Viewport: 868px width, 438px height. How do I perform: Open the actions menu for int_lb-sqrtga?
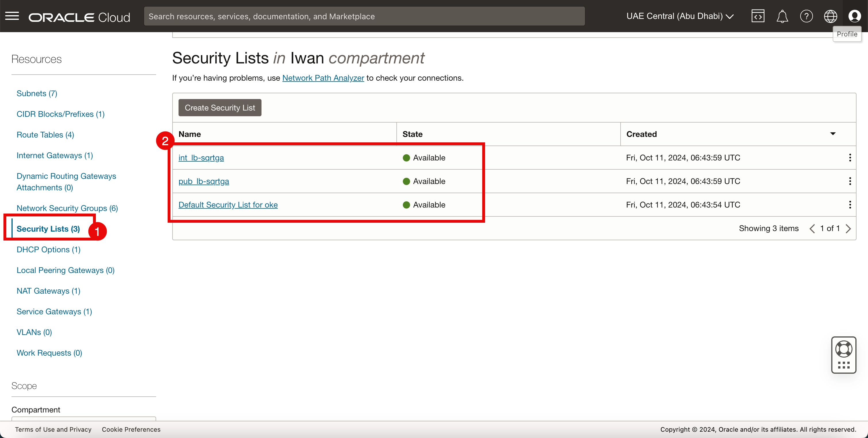point(850,158)
